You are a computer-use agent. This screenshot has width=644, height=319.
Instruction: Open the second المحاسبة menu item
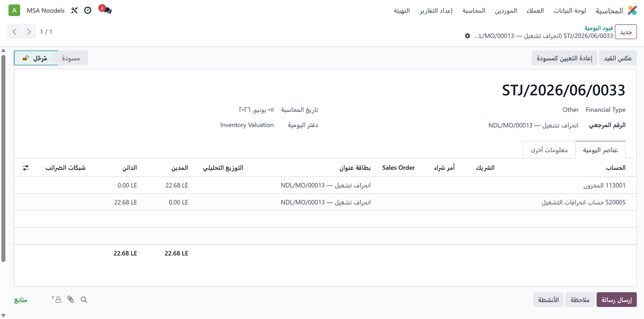pyautogui.click(x=474, y=10)
